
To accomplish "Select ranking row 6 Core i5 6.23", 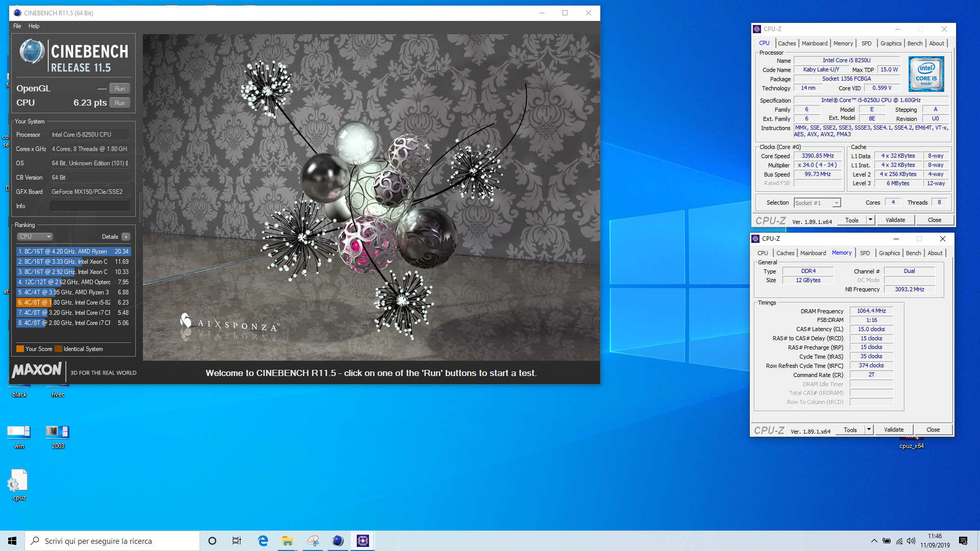I will (x=73, y=303).
